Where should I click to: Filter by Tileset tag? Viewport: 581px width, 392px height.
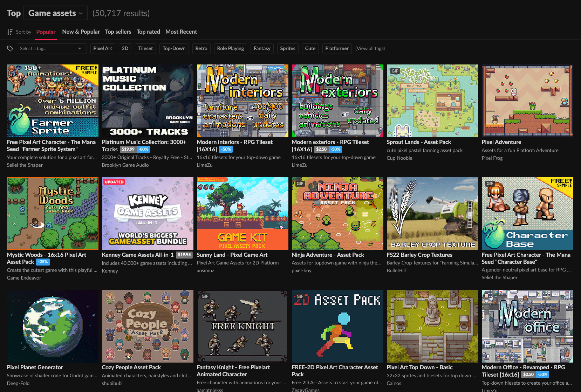click(x=145, y=48)
